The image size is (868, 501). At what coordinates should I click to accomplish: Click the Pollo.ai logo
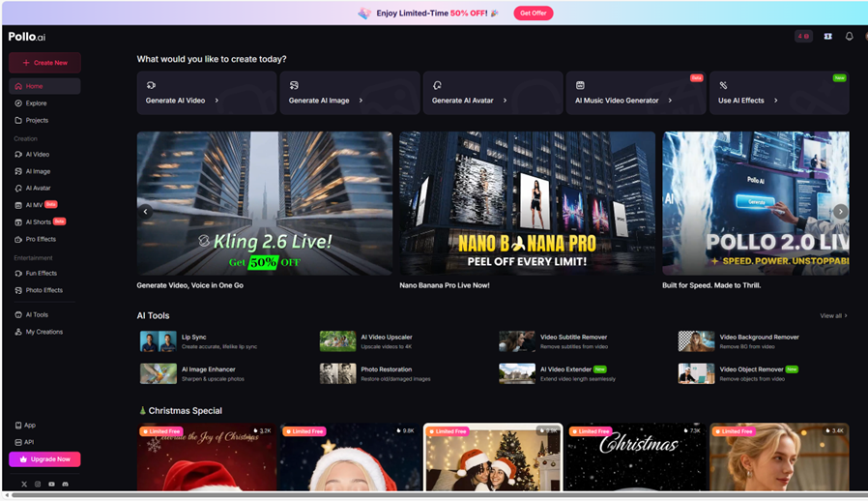point(26,37)
